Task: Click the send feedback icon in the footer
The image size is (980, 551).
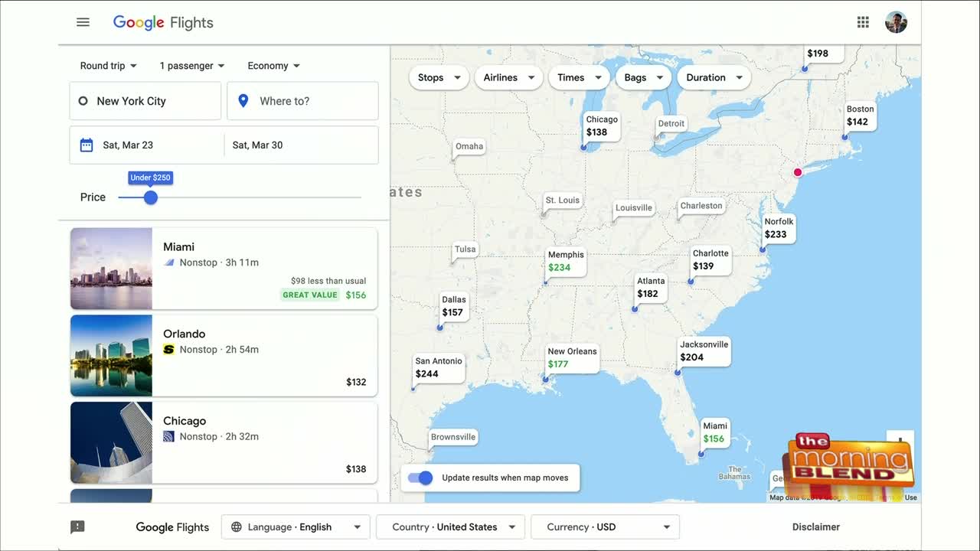Action: pyautogui.click(x=77, y=527)
